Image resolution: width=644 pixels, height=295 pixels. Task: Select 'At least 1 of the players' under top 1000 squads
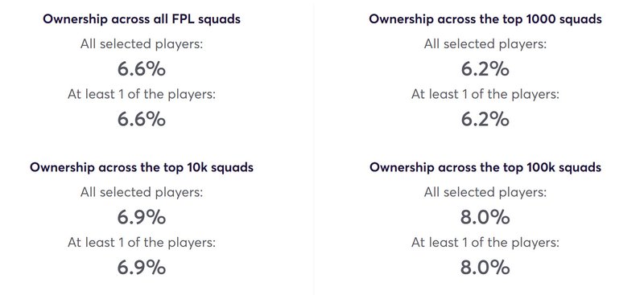click(x=485, y=94)
